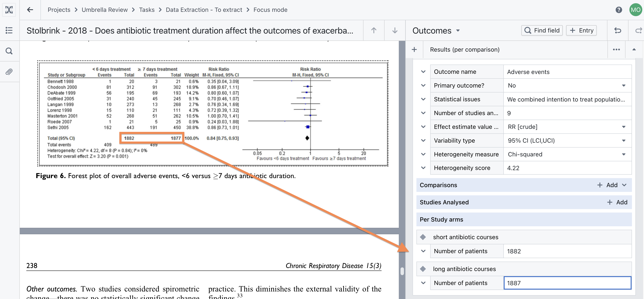Go back using the left arrow

[x=30, y=10]
